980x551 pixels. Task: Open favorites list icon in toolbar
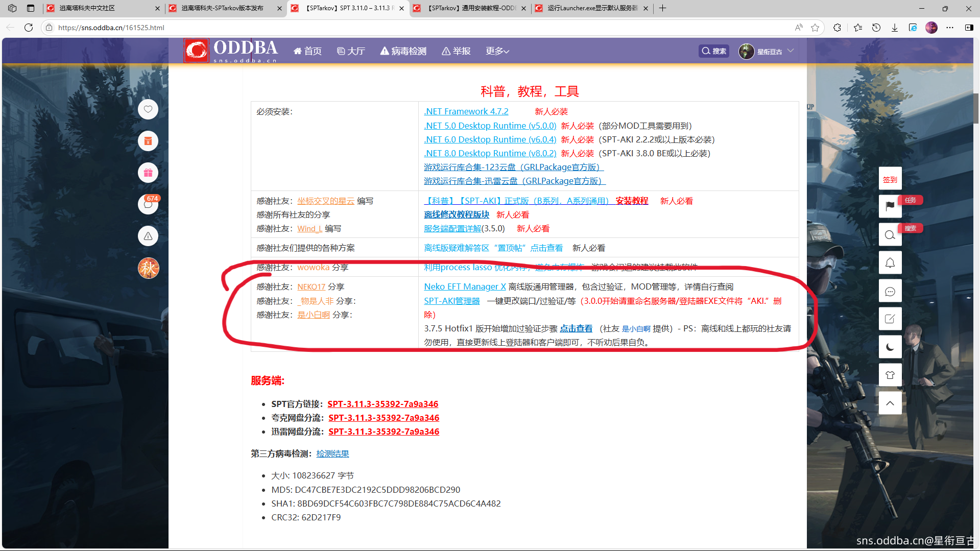tap(858, 28)
